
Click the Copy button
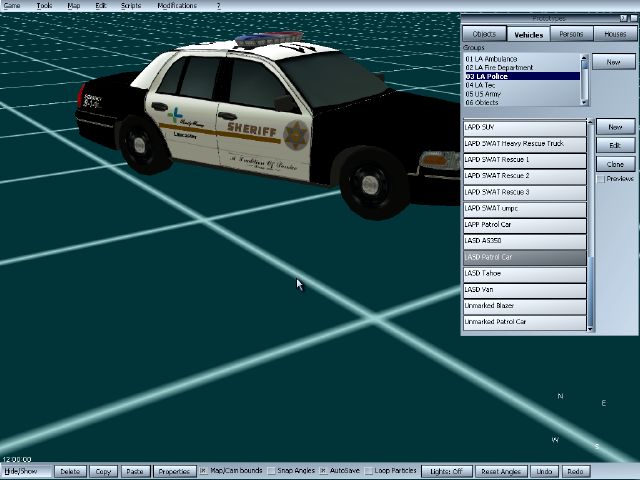103,471
